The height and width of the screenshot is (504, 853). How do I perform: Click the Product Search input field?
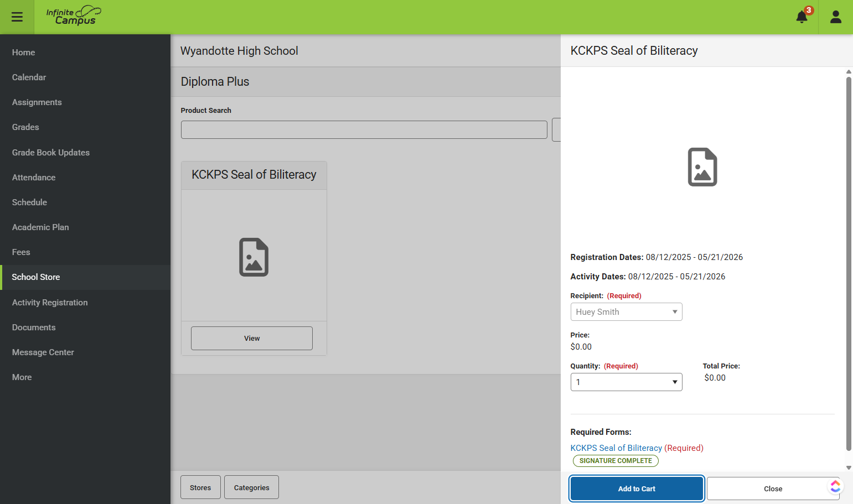point(364,130)
